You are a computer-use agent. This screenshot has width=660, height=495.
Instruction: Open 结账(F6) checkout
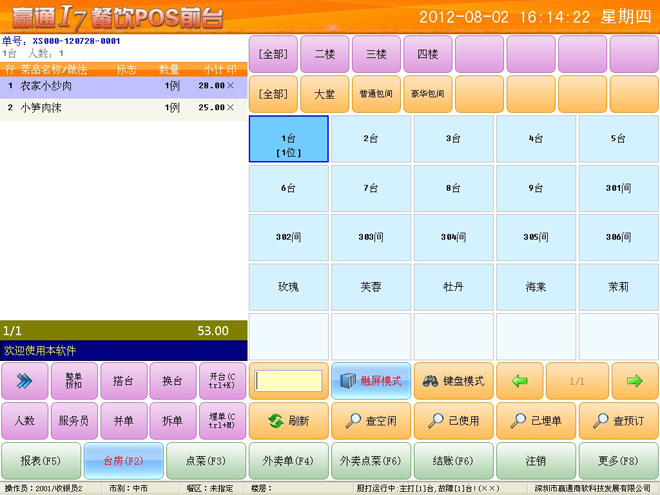tap(453, 461)
